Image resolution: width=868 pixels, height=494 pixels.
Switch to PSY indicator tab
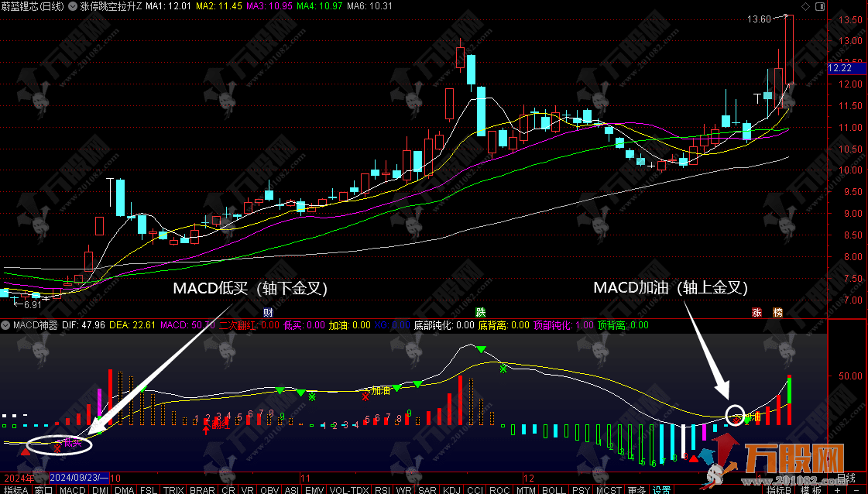(581, 489)
